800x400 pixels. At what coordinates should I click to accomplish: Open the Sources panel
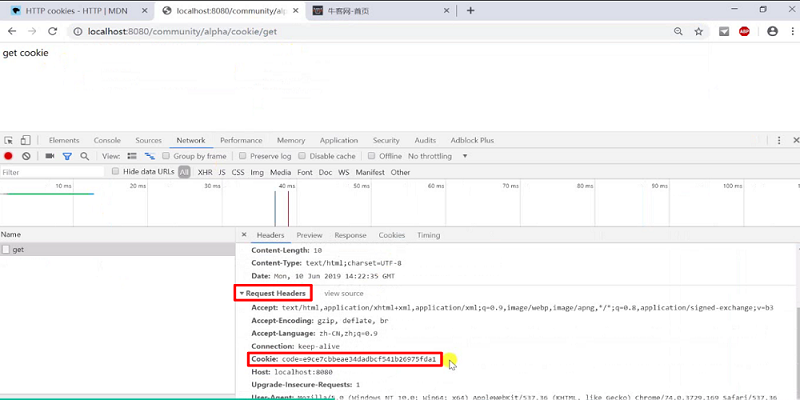point(148,140)
